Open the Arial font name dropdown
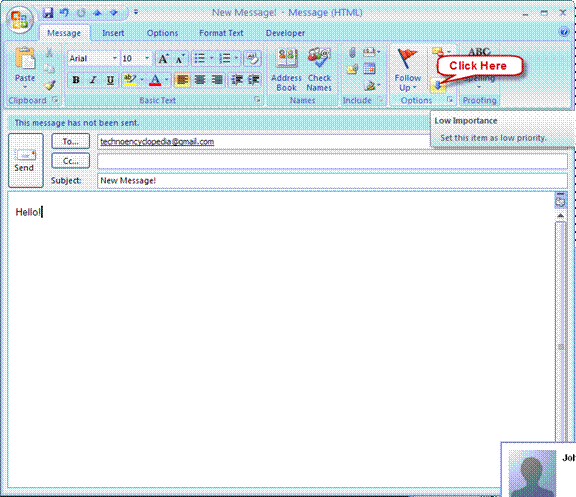The width and height of the screenshot is (576, 497). [115, 58]
